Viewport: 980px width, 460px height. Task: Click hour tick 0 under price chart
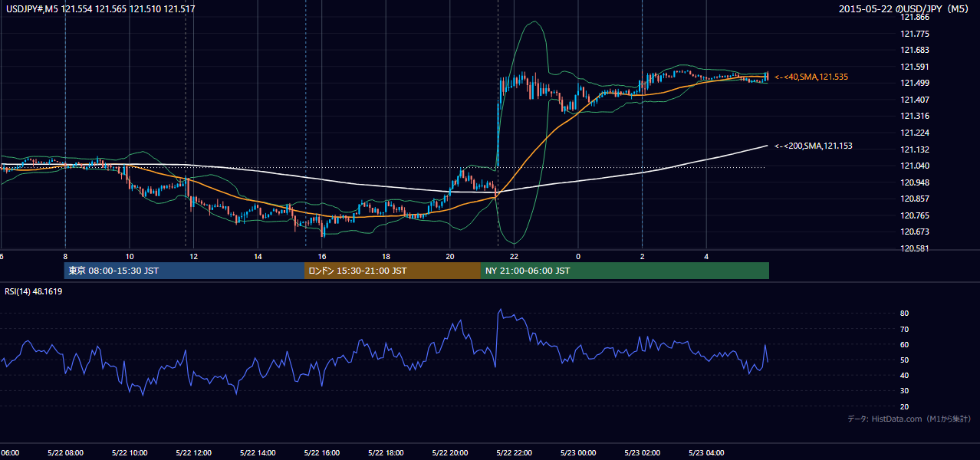pos(578,257)
